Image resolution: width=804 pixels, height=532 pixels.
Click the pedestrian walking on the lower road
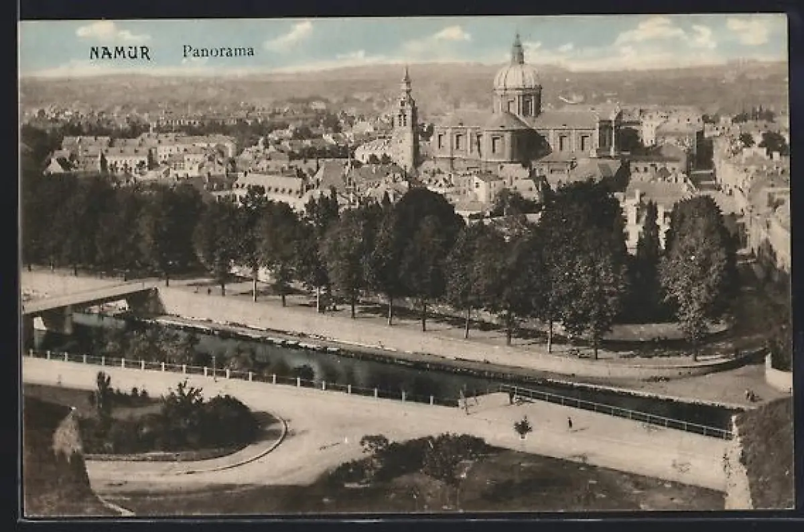pyautogui.click(x=569, y=423)
